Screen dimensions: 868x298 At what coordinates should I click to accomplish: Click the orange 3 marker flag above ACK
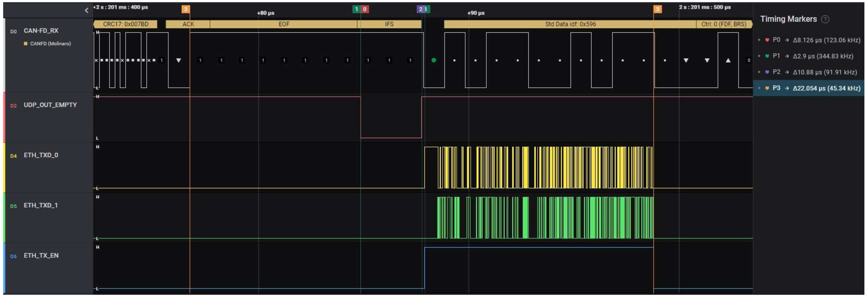click(185, 9)
